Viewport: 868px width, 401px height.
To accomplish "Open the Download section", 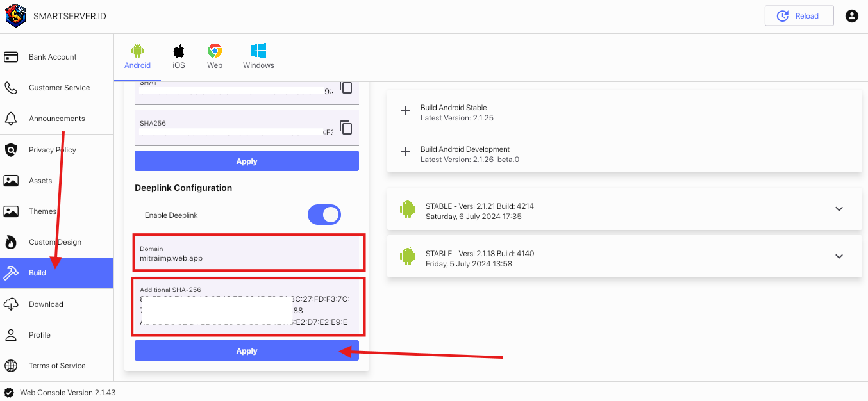I will tap(47, 304).
